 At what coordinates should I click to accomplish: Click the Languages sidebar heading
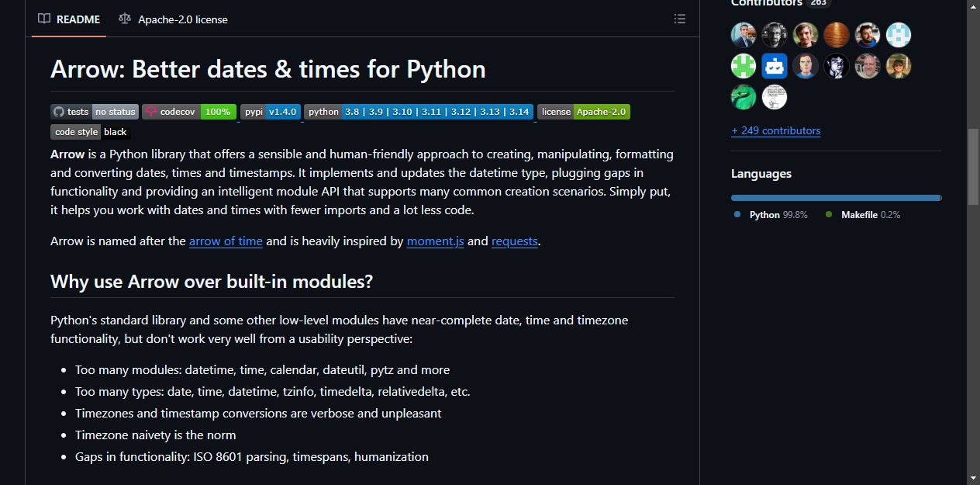761,174
